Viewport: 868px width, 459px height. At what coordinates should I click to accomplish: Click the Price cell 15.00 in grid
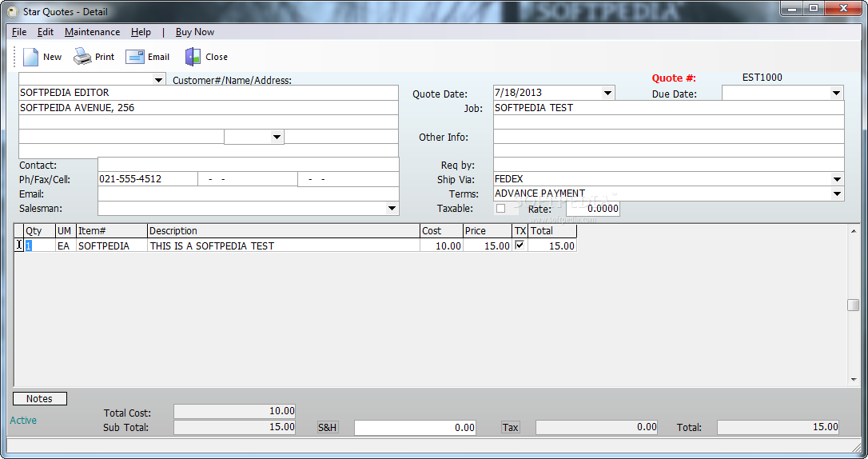[488, 245]
